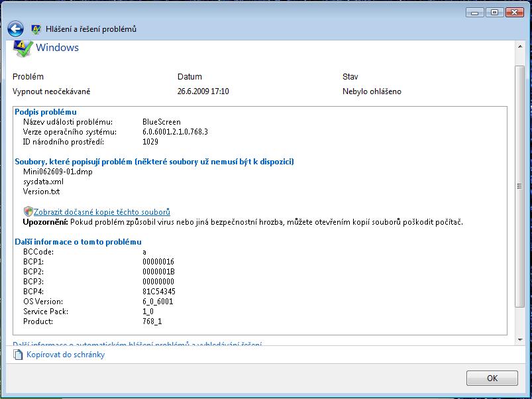Open the Další informace o automatickém hlášení link
The height and width of the screenshot is (399, 532).
(x=137, y=344)
